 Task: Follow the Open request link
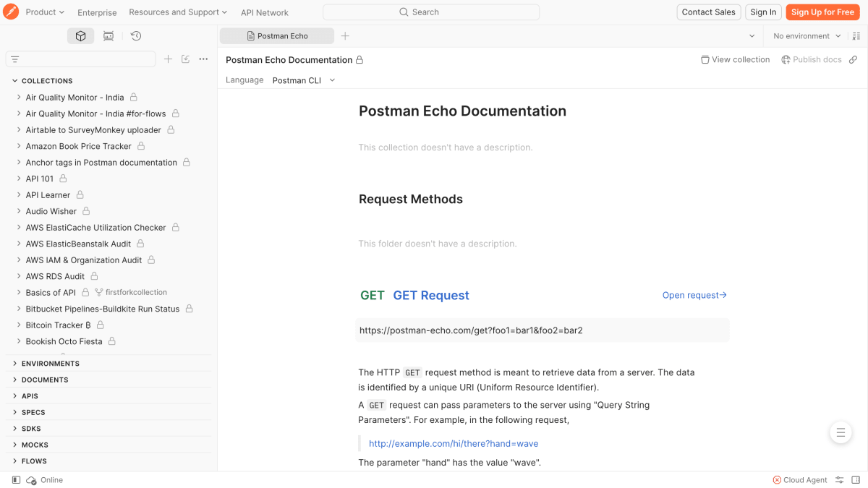coord(694,295)
